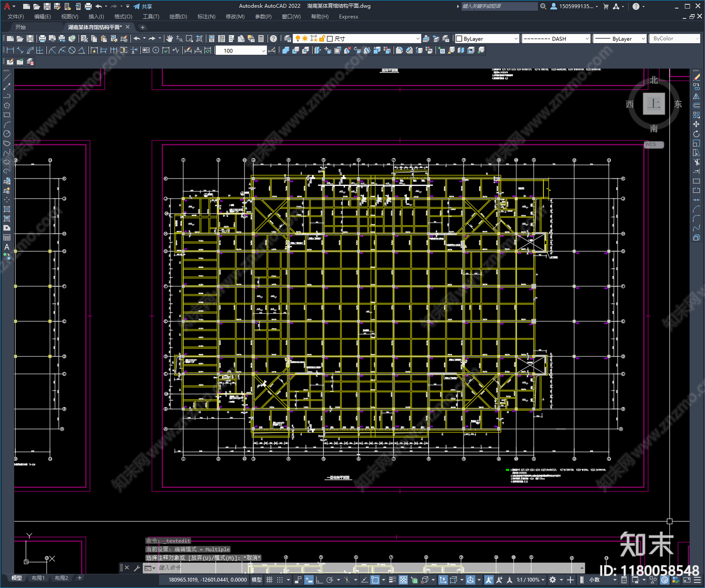Select the Line draw tool

[x=7, y=77]
